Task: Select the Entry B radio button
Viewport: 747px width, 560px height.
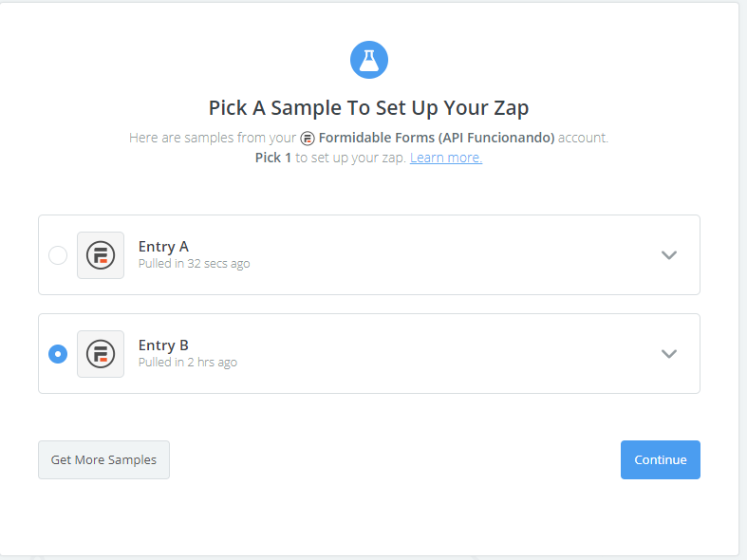Action: pyautogui.click(x=58, y=354)
